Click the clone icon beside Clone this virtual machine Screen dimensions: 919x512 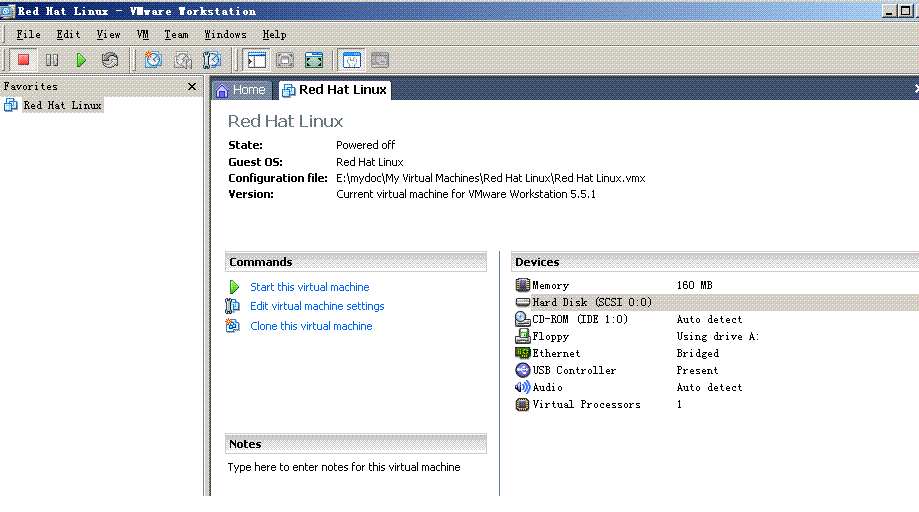coord(233,326)
